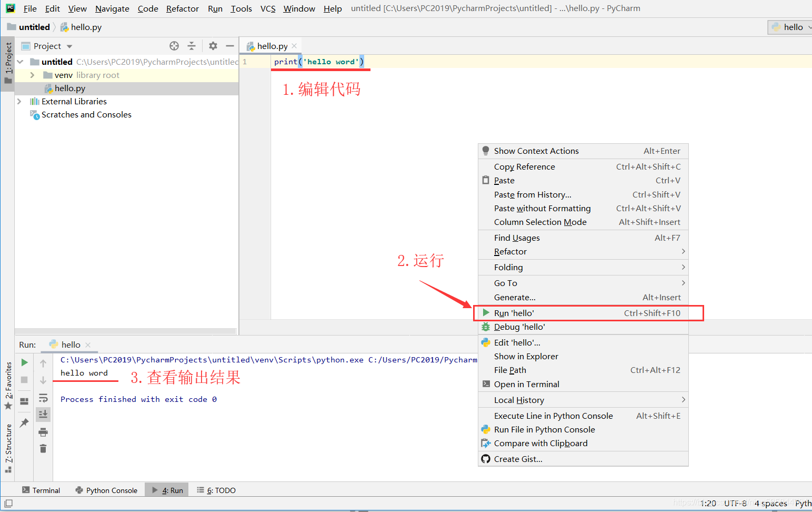This screenshot has height=512, width=812.
Task: Click the Pin Tab icon in Run panel
Action: tap(24, 422)
